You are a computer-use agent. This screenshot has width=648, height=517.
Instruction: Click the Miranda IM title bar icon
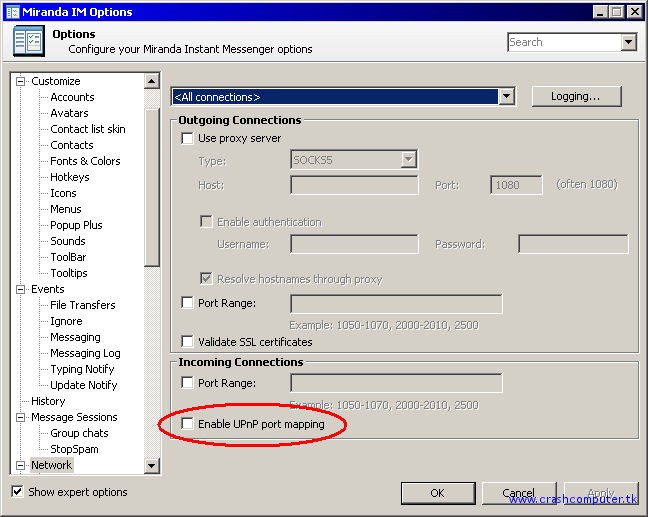click(13, 12)
